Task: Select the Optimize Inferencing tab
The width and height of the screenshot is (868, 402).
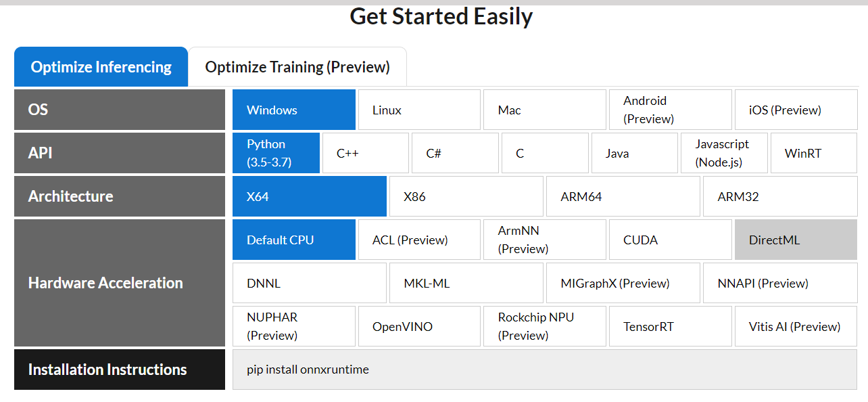Action: 101,66
